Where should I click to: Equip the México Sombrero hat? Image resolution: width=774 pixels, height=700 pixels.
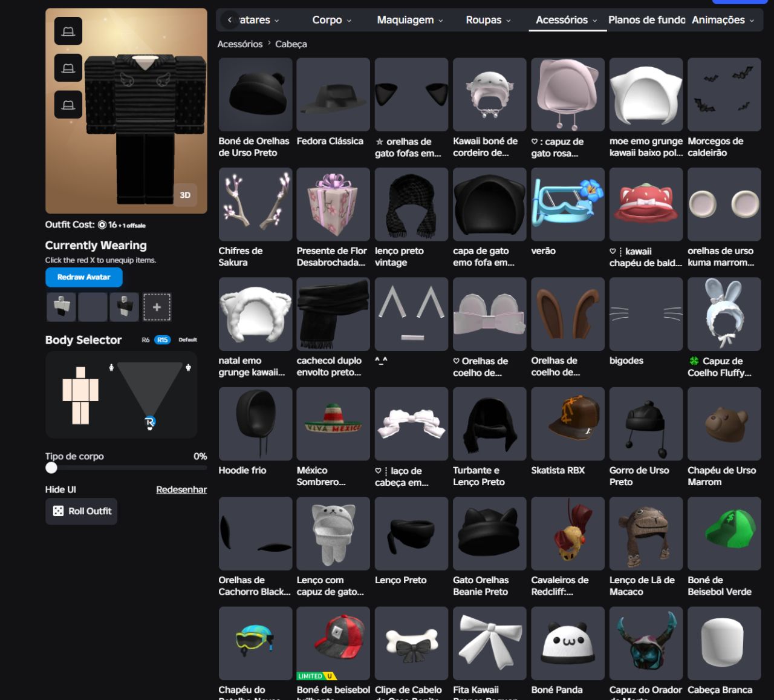coord(333,424)
